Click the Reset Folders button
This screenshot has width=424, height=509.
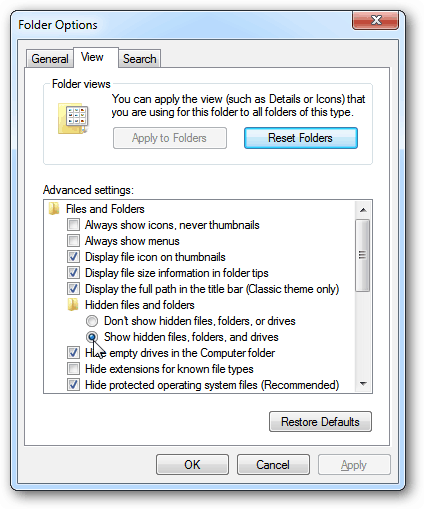click(x=301, y=138)
